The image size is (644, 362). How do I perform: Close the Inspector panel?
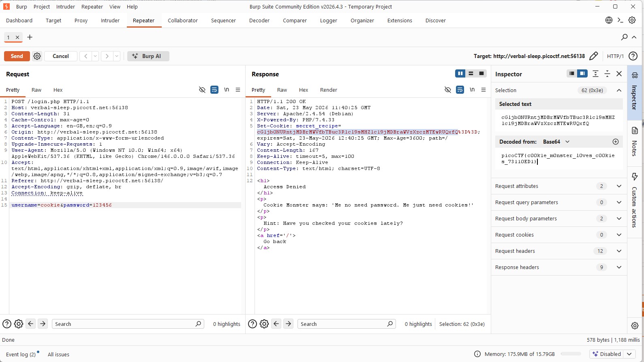click(619, 73)
